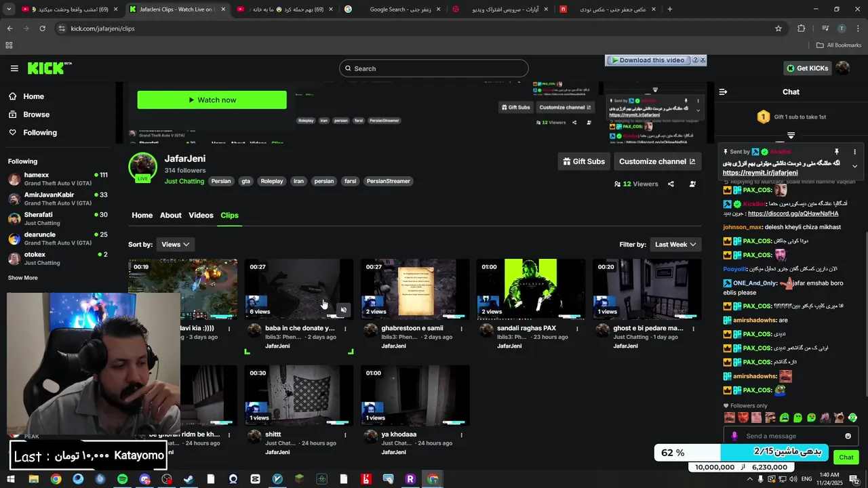The height and width of the screenshot is (488, 868).
Task: Open emoji picker in chat input
Action: [848, 436]
